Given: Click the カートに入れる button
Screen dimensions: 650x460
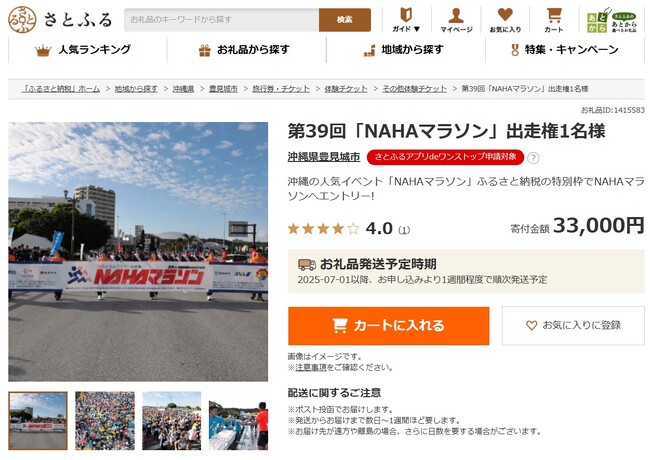Looking at the screenshot, I should coord(388,326).
